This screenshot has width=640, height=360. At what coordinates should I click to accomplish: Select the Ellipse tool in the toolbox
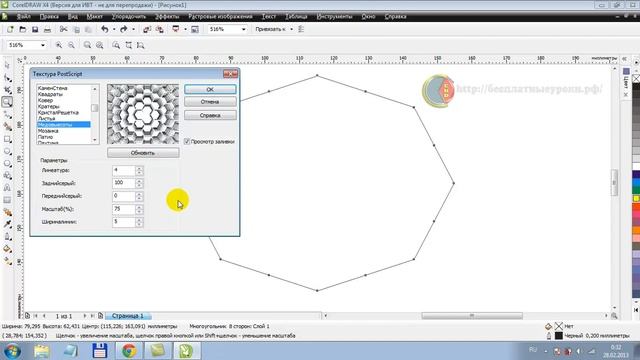click(7, 151)
